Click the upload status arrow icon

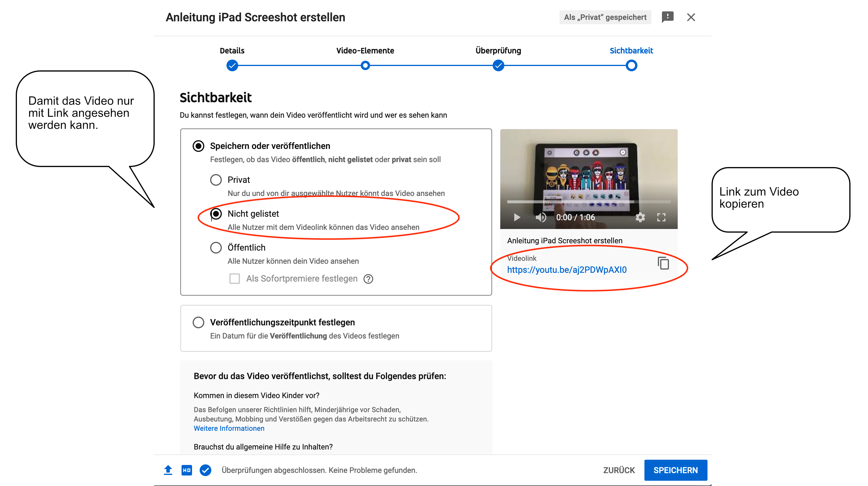168,470
